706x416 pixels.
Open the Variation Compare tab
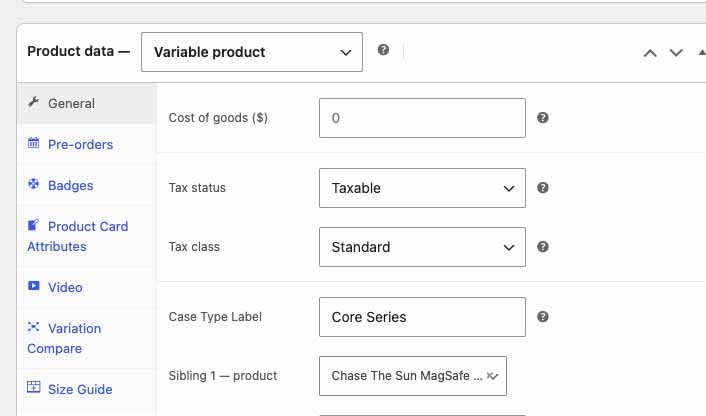click(86, 338)
